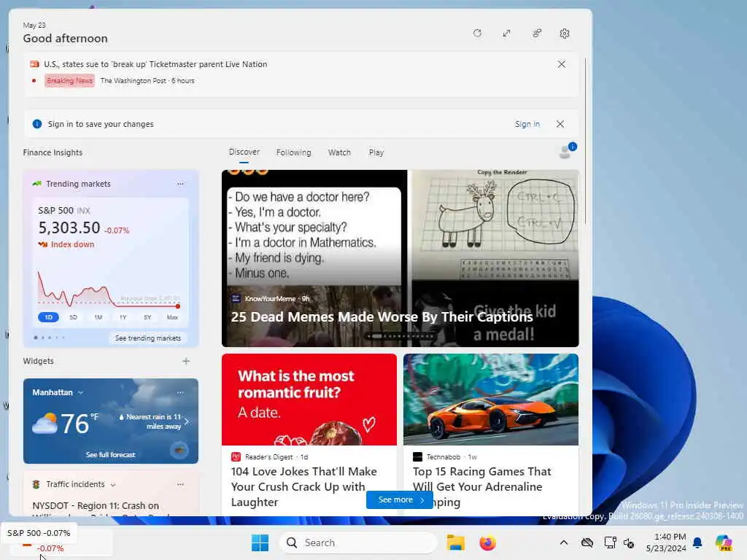Click See trending markets button
Image resolution: width=747 pixels, height=560 pixels.
147,338
